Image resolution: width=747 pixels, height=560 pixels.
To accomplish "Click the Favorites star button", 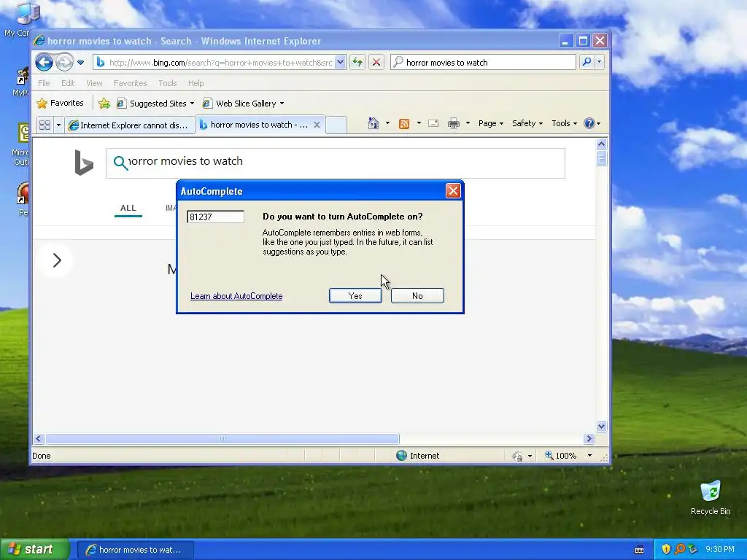I will (60, 103).
